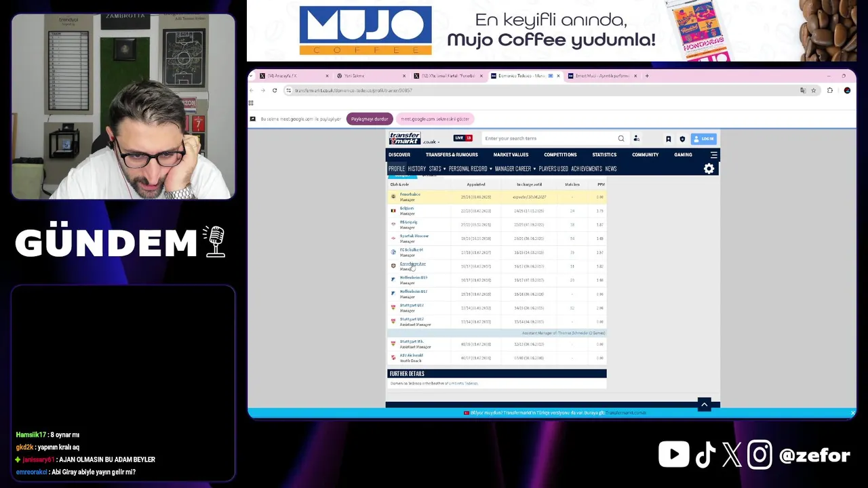Viewport: 868px width, 488px height.
Task: Open Instagram logo in the overlay
Action: (x=759, y=455)
